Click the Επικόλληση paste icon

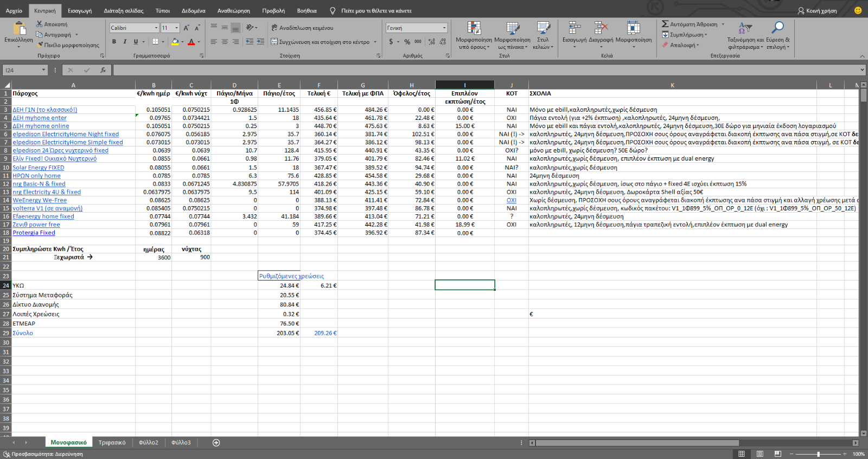tap(19, 28)
